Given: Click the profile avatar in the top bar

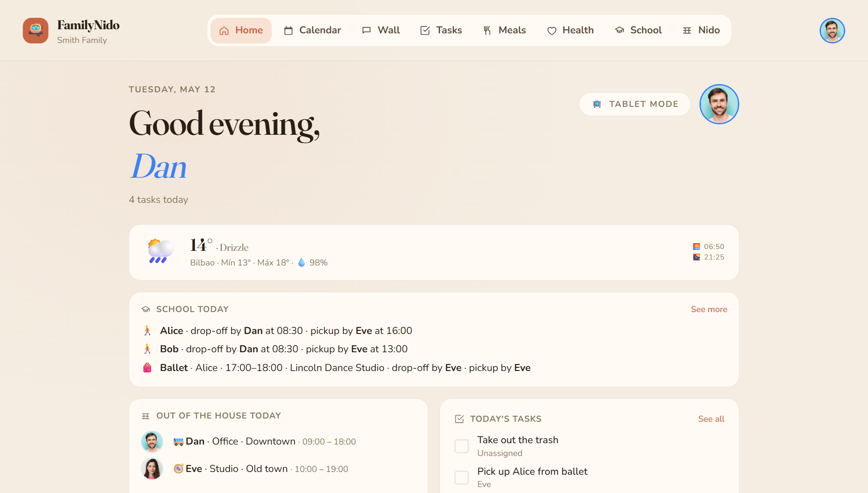Looking at the screenshot, I should click(832, 31).
